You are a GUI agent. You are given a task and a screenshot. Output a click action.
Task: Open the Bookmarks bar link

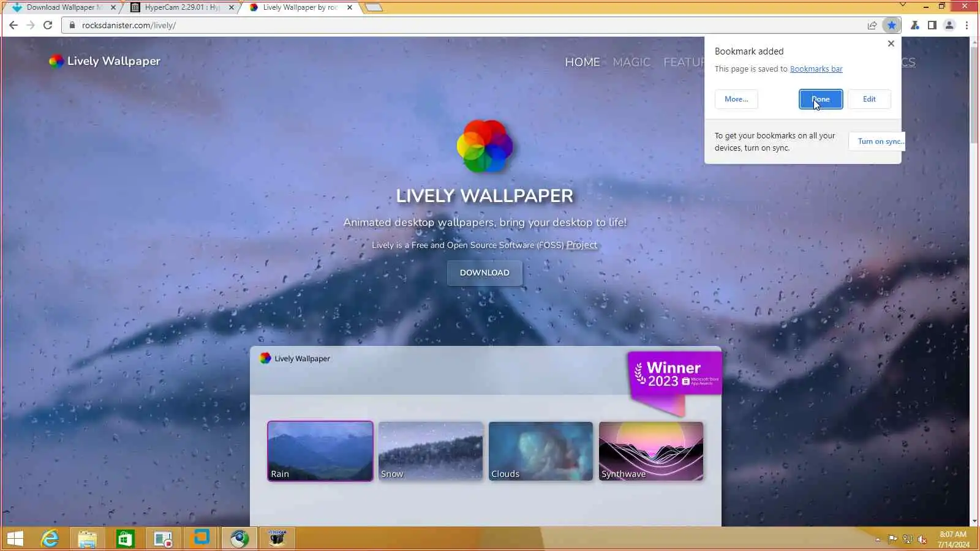[816, 69]
